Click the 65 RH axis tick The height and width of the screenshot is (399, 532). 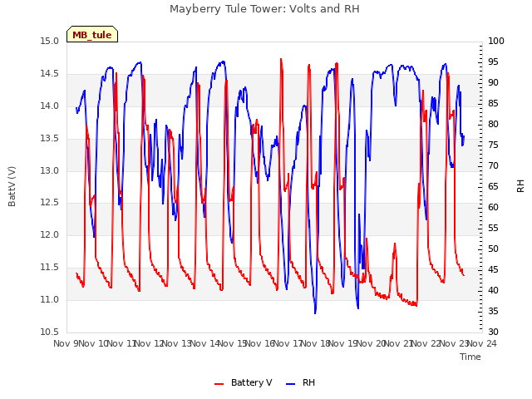point(493,186)
